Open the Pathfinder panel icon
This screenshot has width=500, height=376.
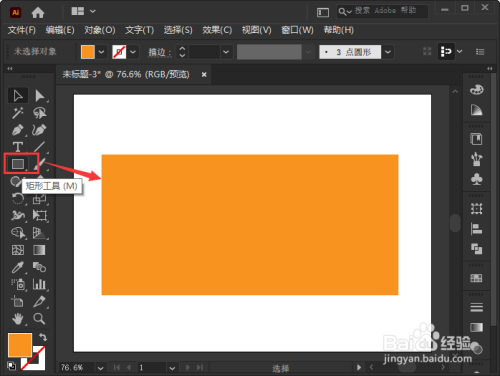click(476, 249)
